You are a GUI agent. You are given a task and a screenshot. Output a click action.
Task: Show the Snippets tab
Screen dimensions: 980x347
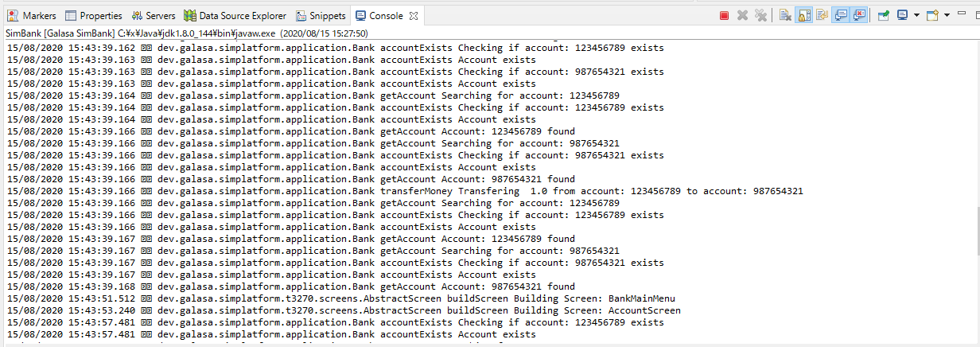pyautogui.click(x=321, y=15)
